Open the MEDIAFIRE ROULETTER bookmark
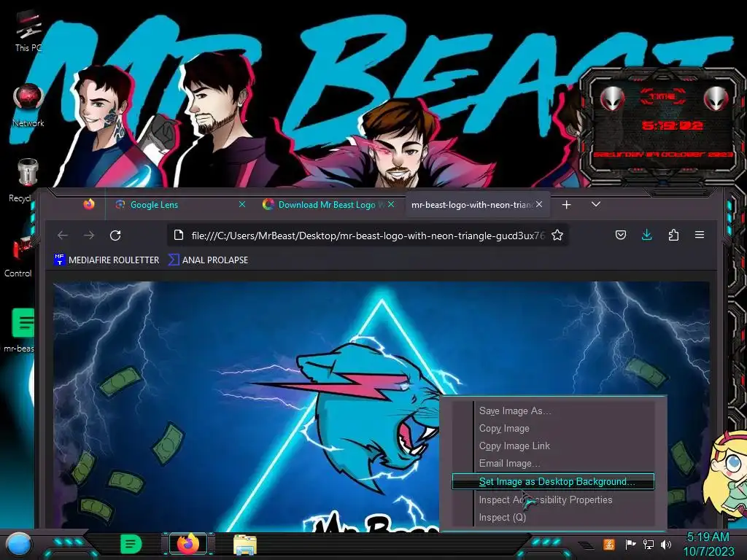 click(107, 260)
